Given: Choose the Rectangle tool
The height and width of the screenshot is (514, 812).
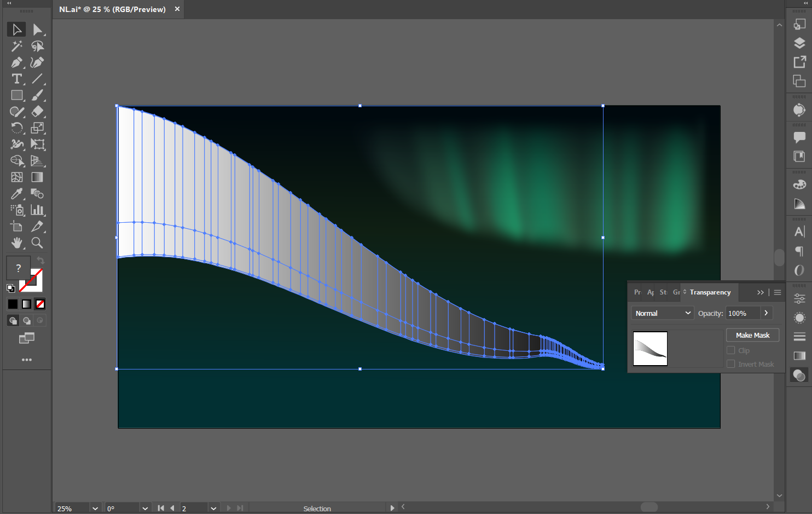Looking at the screenshot, I should coord(16,95).
